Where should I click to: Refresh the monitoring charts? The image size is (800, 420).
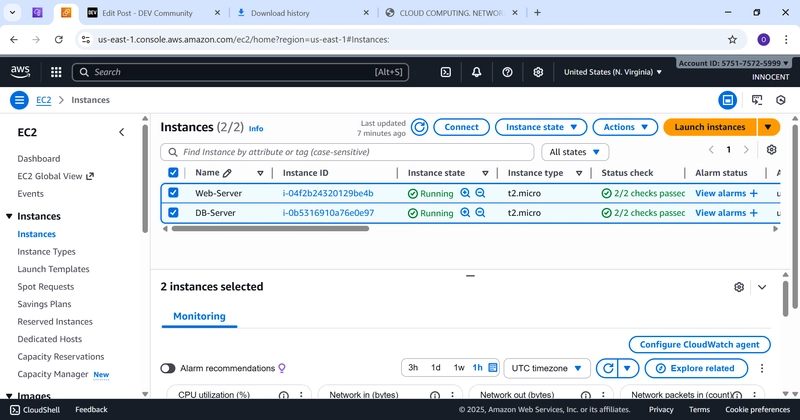(x=607, y=368)
